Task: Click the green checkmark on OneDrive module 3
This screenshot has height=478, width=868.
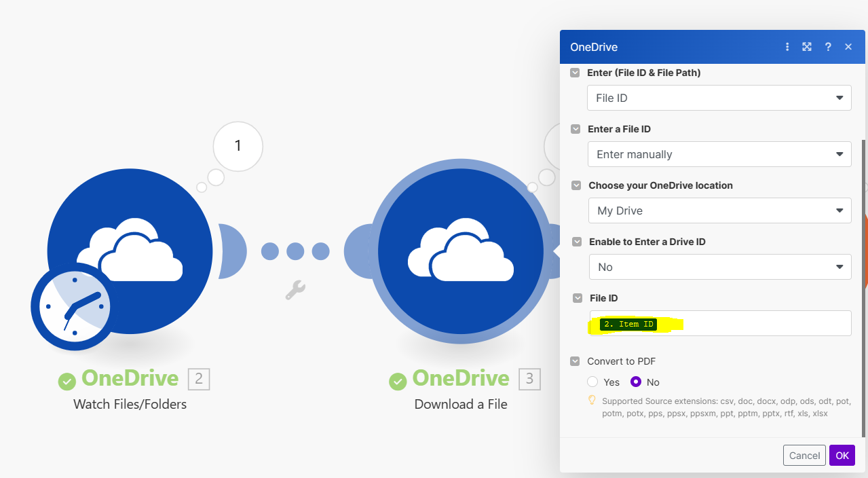Action: pyautogui.click(x=398, y=382)
